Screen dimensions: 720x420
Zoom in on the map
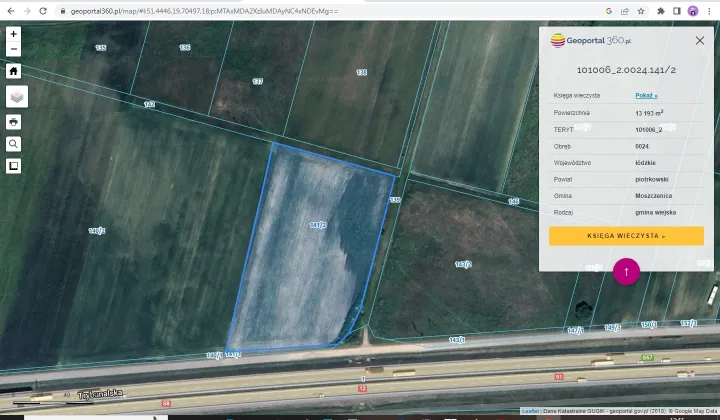point(13,33)
